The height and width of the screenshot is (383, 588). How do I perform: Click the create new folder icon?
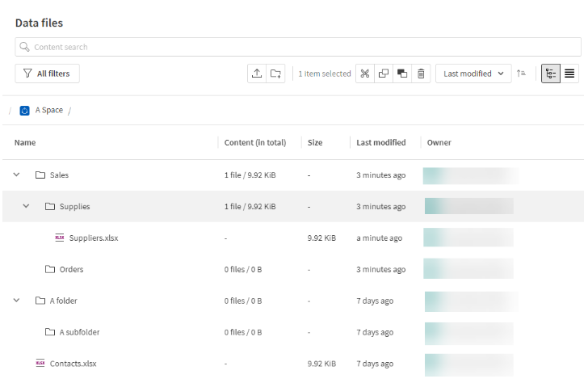tap(276, 74)
